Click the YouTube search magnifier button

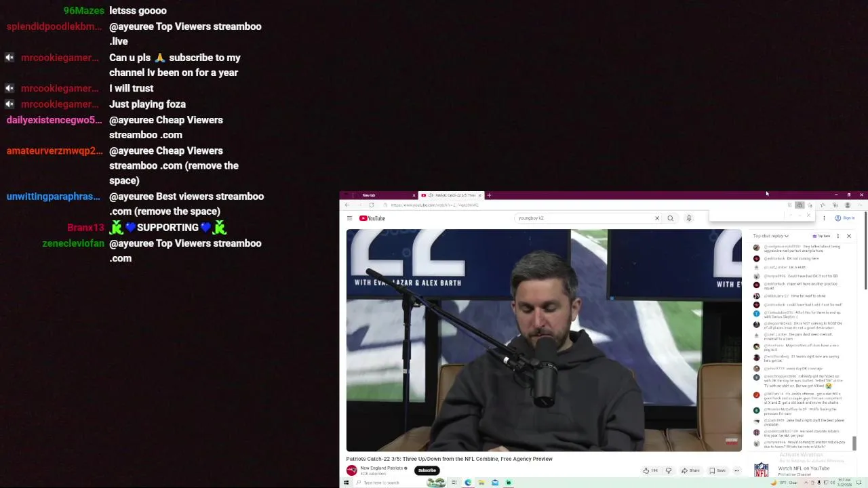670,218
